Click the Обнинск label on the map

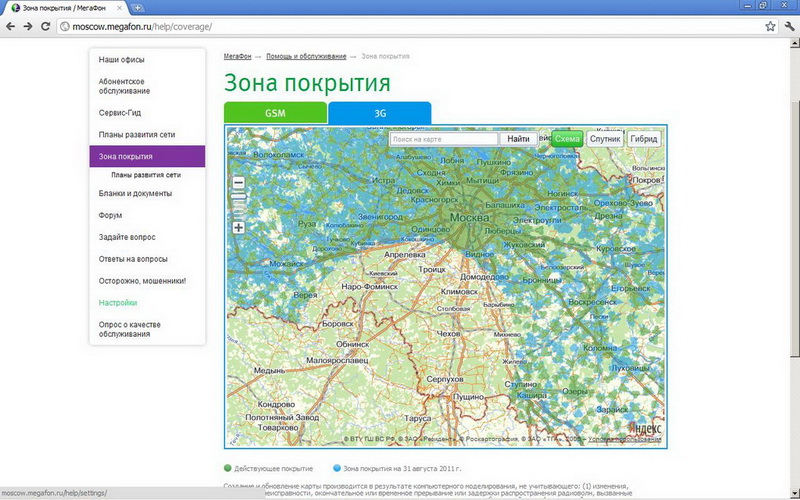(353, 344)
